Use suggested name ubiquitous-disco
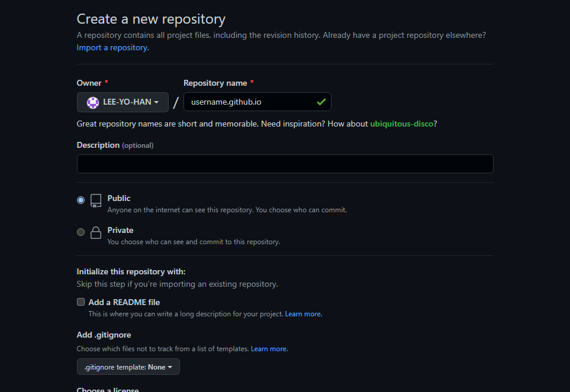Image resolution: width=570 pixels, height=392 pixels. [402, 124]
